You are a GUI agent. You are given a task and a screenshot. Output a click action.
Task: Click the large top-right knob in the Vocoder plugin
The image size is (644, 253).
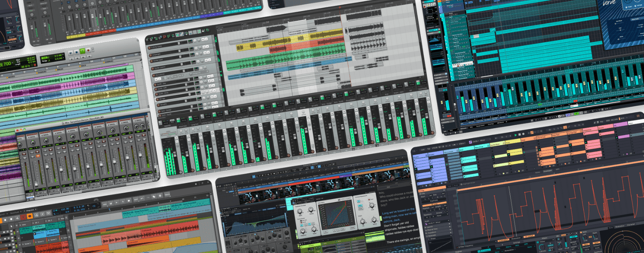click(371, 205)
